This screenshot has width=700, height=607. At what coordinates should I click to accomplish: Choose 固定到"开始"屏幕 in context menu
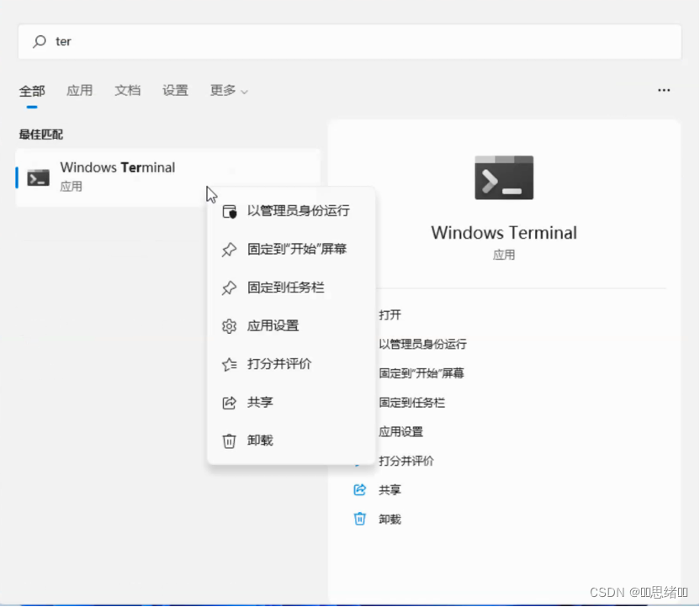click(x=291, y=250)
